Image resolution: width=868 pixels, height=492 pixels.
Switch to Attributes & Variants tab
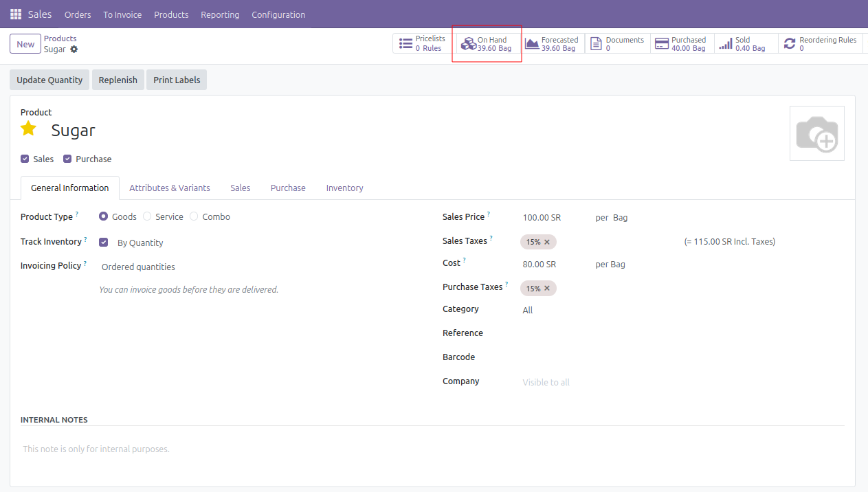170,188
